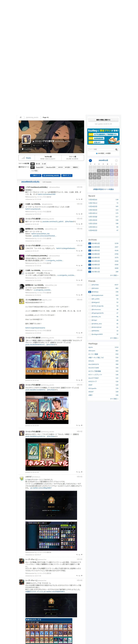Click the Twilog 課金プラン banner

[103, 137]
